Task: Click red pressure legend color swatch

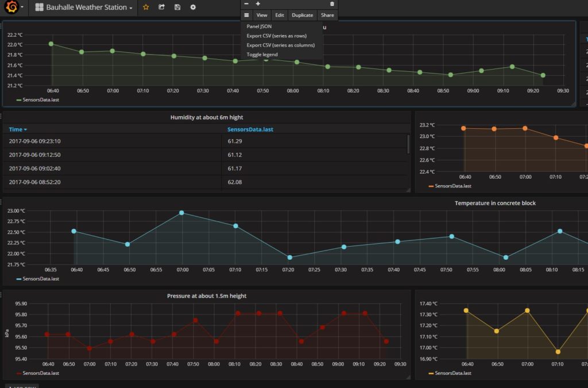Action: pos(19,374)
